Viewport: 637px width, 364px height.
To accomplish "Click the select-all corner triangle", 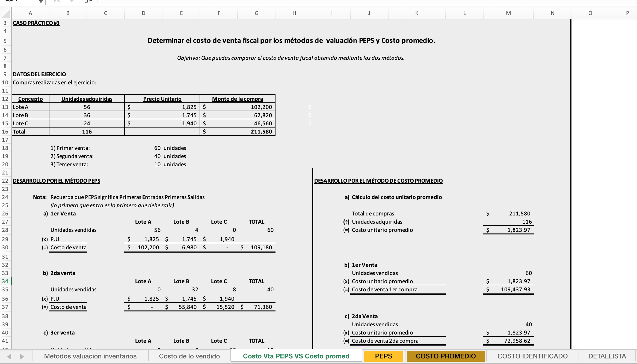I will tap(6, 13).
